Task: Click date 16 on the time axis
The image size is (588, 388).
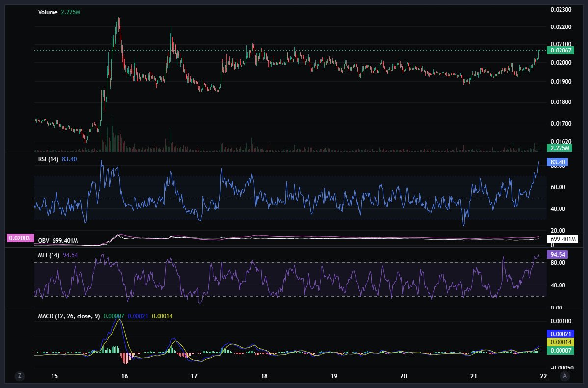Action: click(124, 376)
